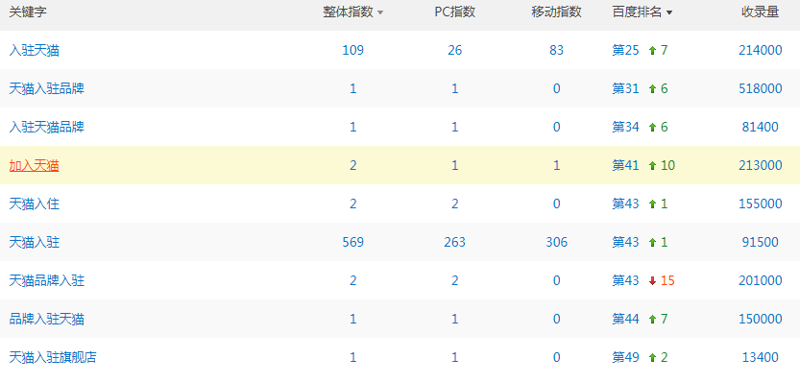Click PC index 26 for 入驻天猫
Screen dimensions: 800x383
coord(455,50)
